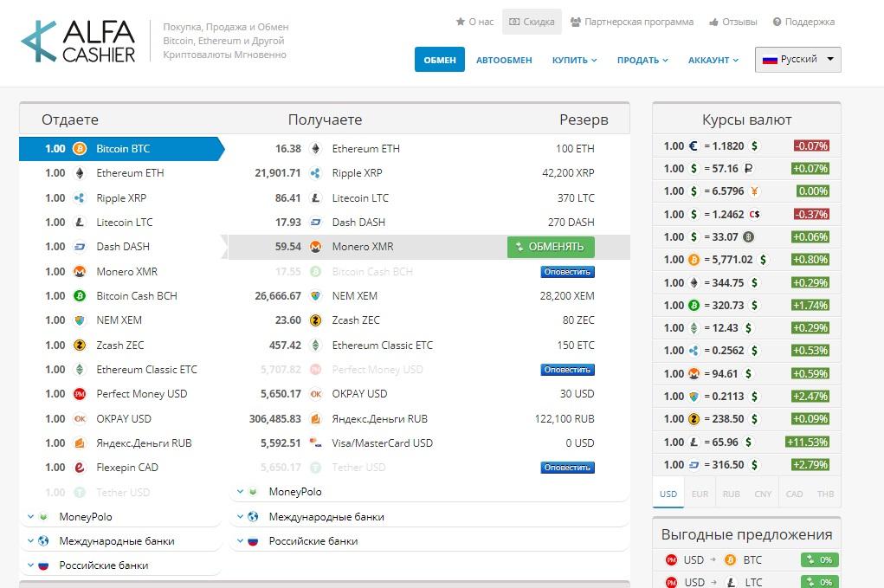This screenshot has width=884, height=588.
Task: Select Perfect Money USD icon under Отдаете
Action: click(80, 394)
